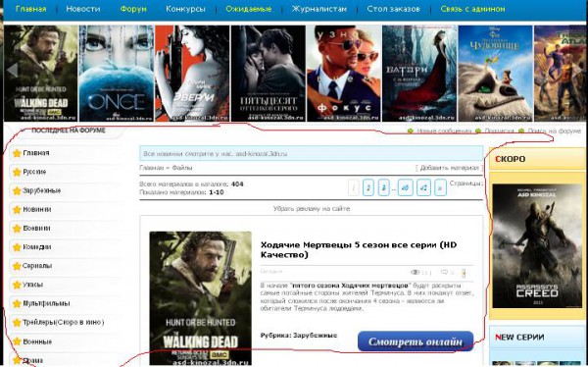Open the Фокус movie poster thumbnail
Image resolution: width=588 pixels, height=367 pixels.
click(344, 74)
